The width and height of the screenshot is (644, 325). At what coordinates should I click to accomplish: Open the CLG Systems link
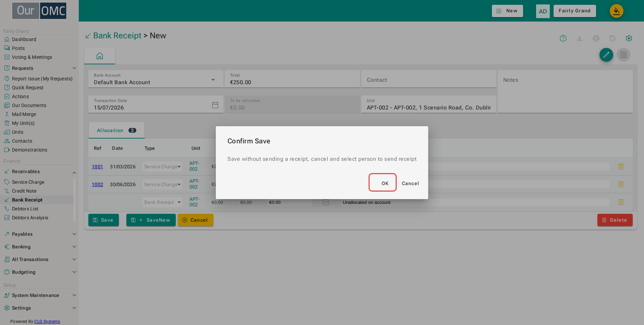pos(47,322)
